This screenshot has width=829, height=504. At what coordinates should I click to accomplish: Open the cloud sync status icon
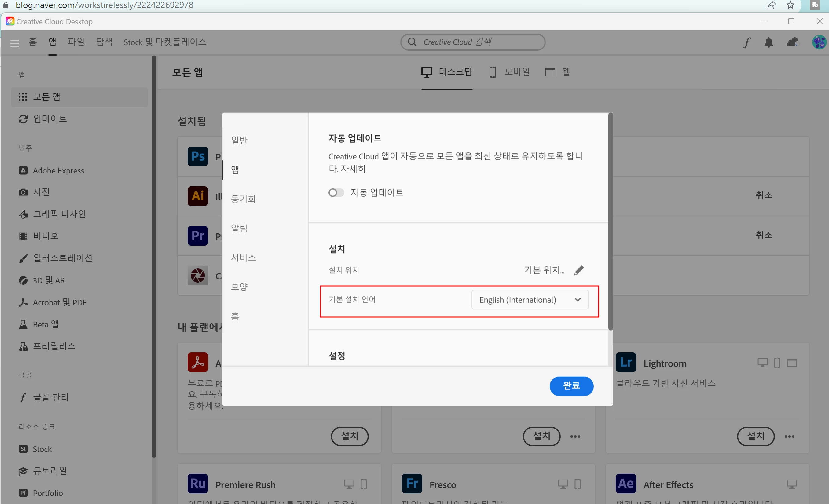pyautogui.click(x=792, y=42)
